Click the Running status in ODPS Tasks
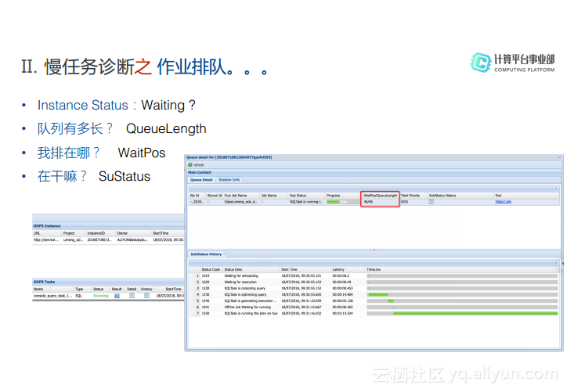 click(x=100, y=296)
